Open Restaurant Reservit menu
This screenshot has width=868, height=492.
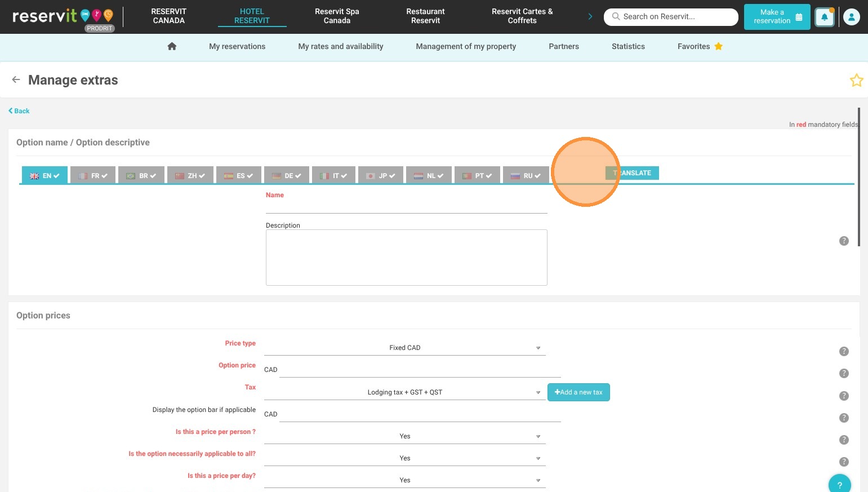click(425, 16)
